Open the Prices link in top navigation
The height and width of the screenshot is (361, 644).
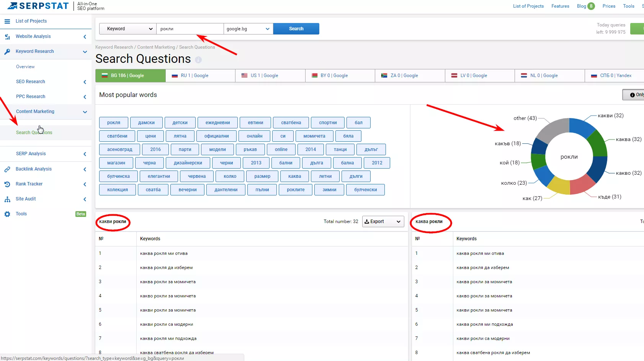coord(609,6)
